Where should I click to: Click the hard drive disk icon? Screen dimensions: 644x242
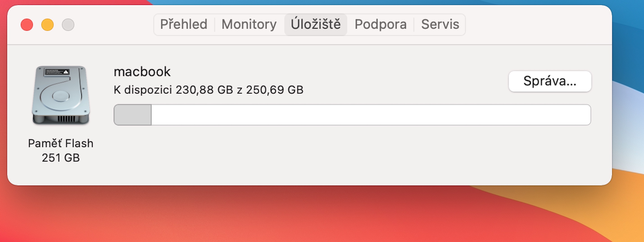tap(61, 95)
